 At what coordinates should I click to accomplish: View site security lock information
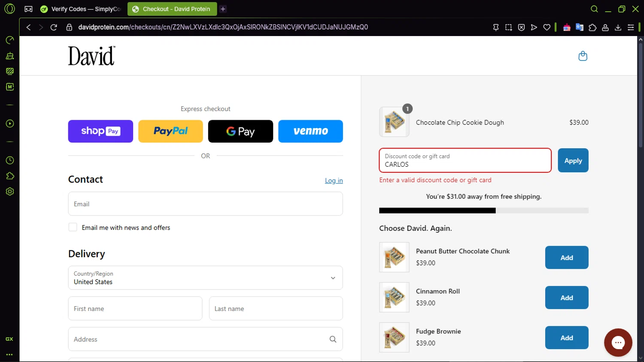coord(69,27)
